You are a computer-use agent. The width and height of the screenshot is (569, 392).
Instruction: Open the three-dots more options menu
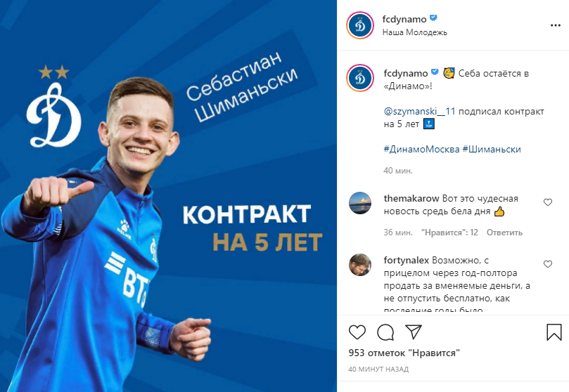pyautogui.click(x=556, y=25)
